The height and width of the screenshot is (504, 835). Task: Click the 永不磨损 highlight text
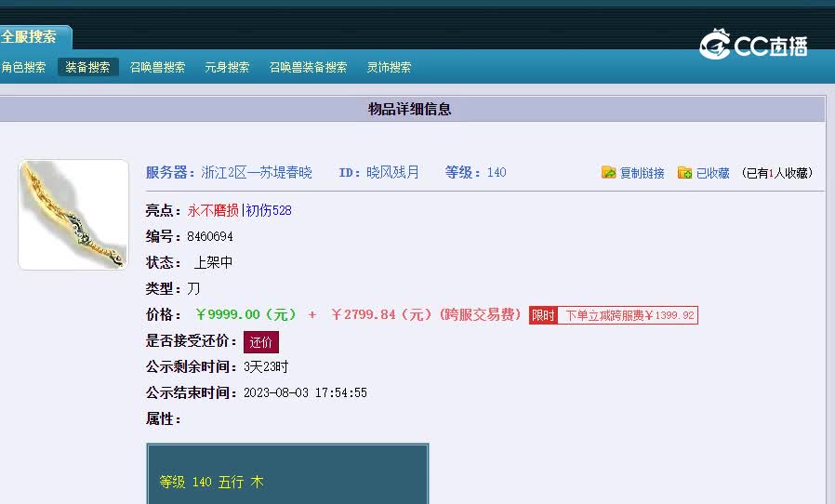pos(213,210)
